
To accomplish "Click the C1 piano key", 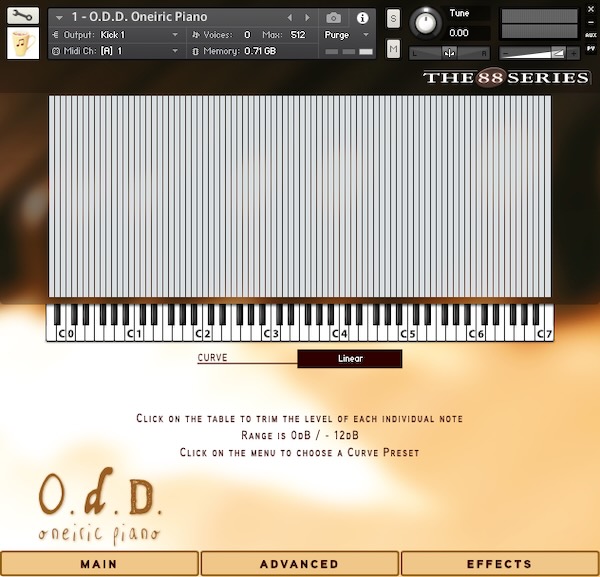I will point(130,334).
